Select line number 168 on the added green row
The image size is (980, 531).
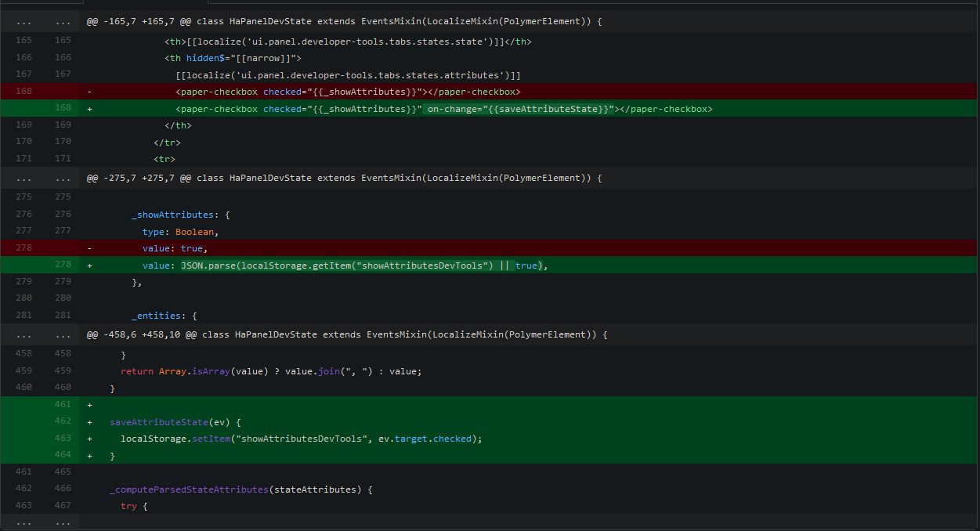pyautogui.click(x=63, y=108)
